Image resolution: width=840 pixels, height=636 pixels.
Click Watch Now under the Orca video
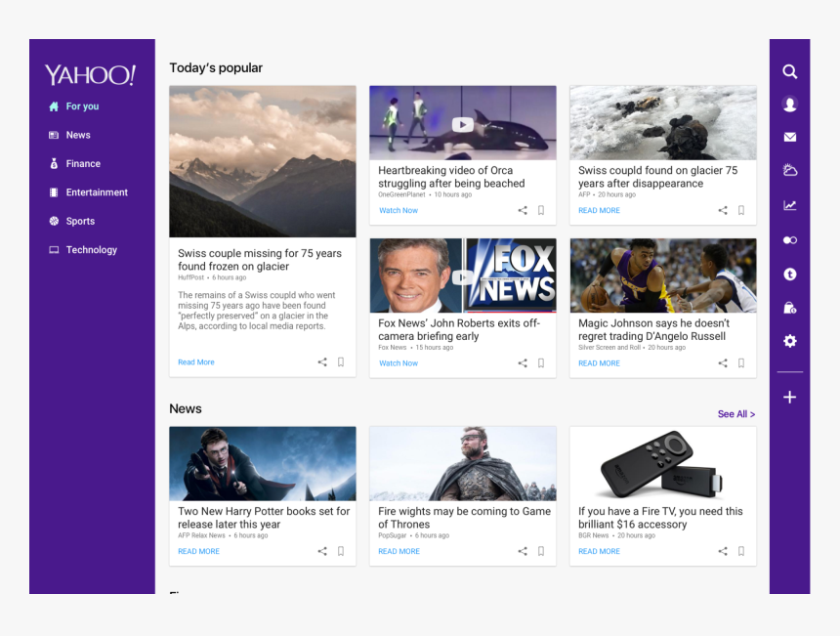[x=398, y=210]
